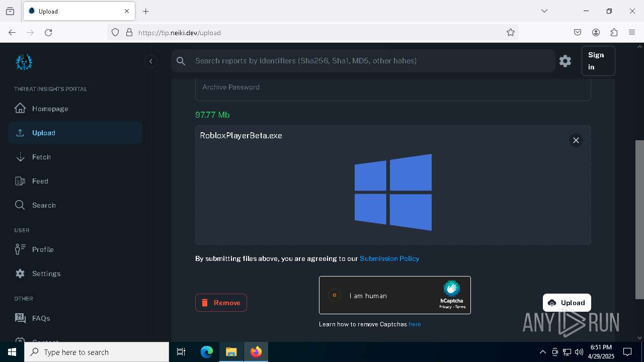This screenshot has width=644, height=362.
Task: Open a new tab with plus
Action: click(x=146, y=11)
